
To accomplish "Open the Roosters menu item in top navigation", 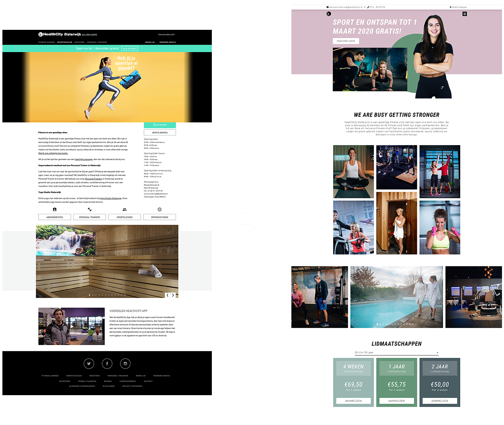I will pos(79,42).
